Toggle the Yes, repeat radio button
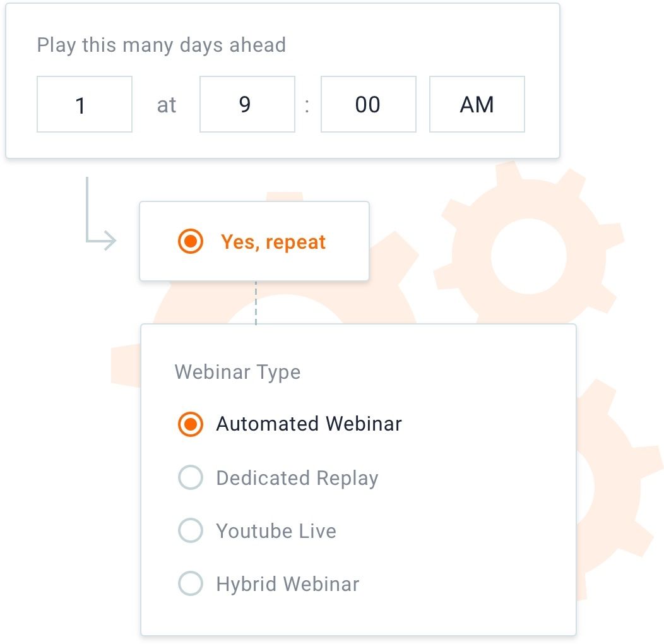This screenshot has width=664, height=644. click(x=191, y=242)
